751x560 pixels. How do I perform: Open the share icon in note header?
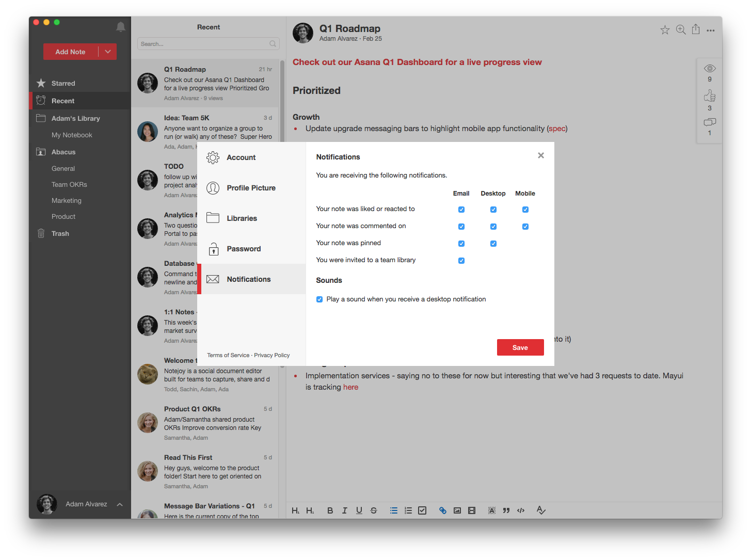coord(696,29)
